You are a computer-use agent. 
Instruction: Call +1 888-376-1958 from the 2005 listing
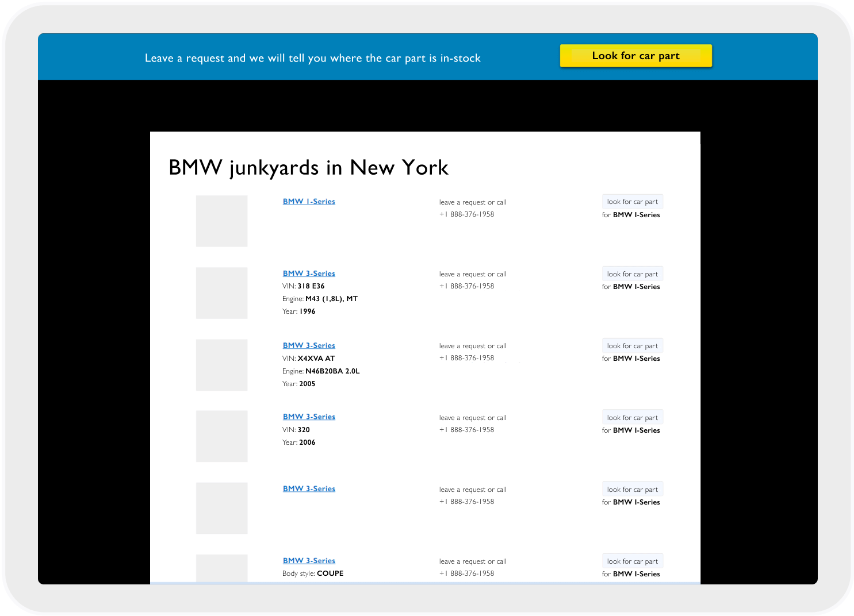466,357
